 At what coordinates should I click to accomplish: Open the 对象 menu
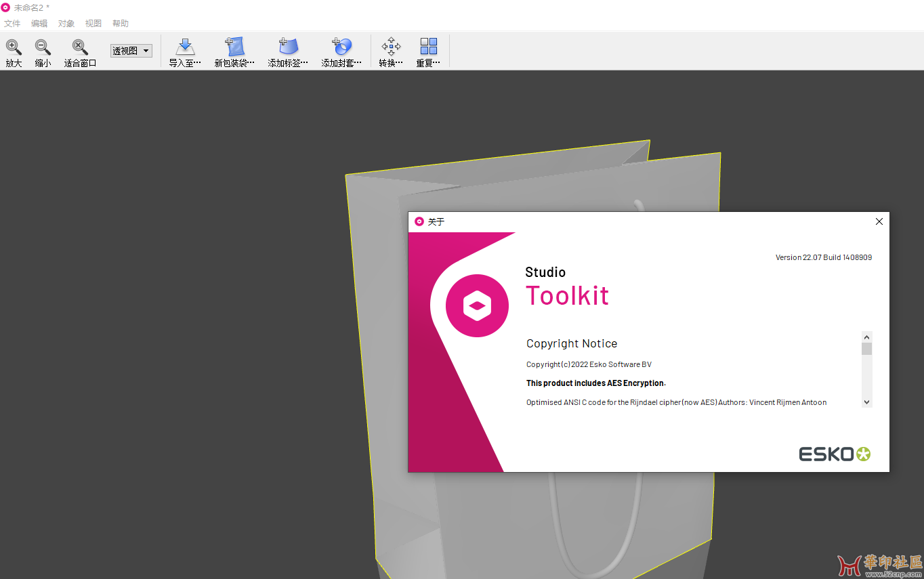(66, 23)
